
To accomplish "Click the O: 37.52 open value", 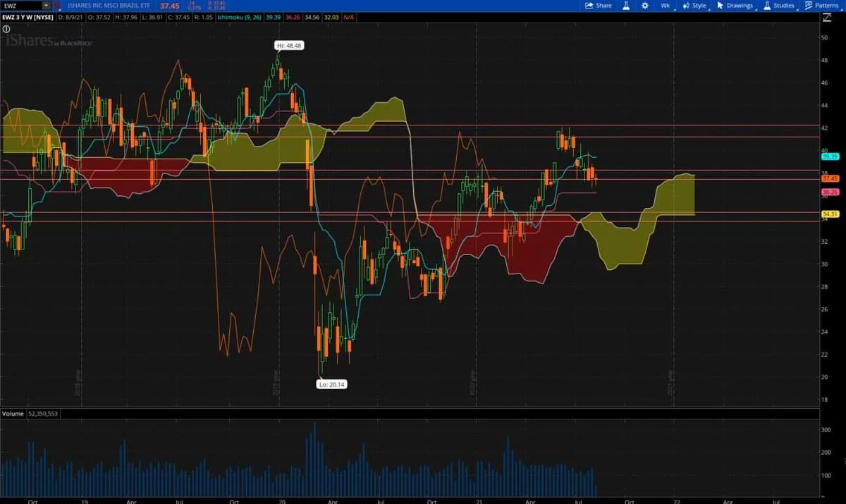I will coord(99,17).
